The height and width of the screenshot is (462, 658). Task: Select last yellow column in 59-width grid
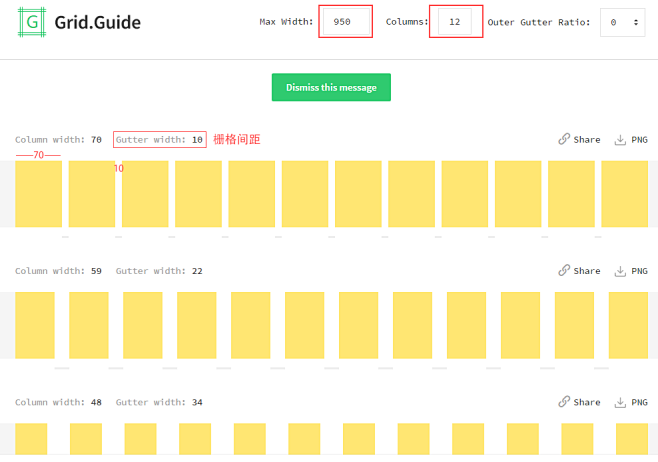pyautogui.click(x=628, y=325)
